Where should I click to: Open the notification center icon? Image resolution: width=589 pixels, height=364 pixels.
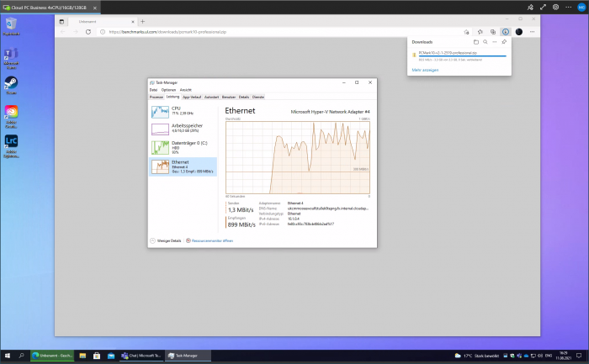[579, 356]
